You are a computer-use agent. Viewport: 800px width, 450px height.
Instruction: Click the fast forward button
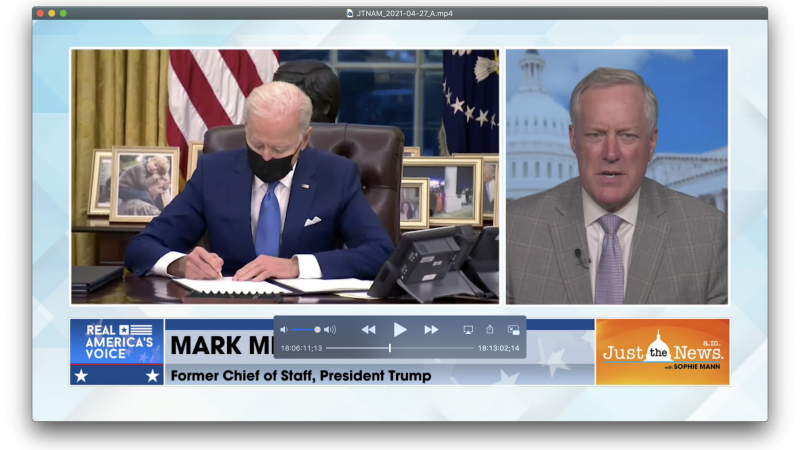[x=431, y=330]
